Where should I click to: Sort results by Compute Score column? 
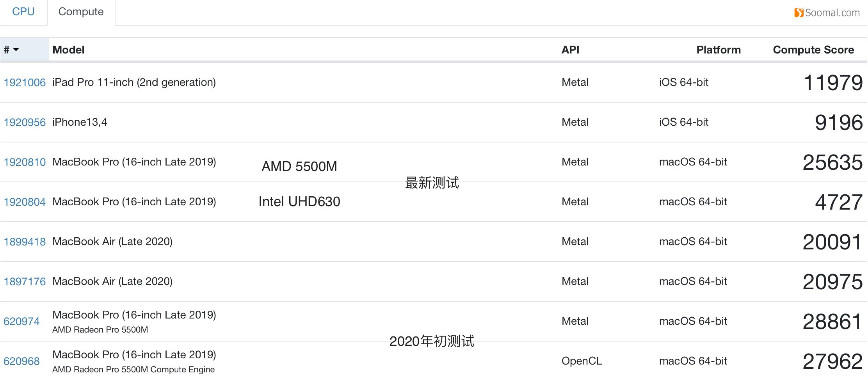click(813, 50)
